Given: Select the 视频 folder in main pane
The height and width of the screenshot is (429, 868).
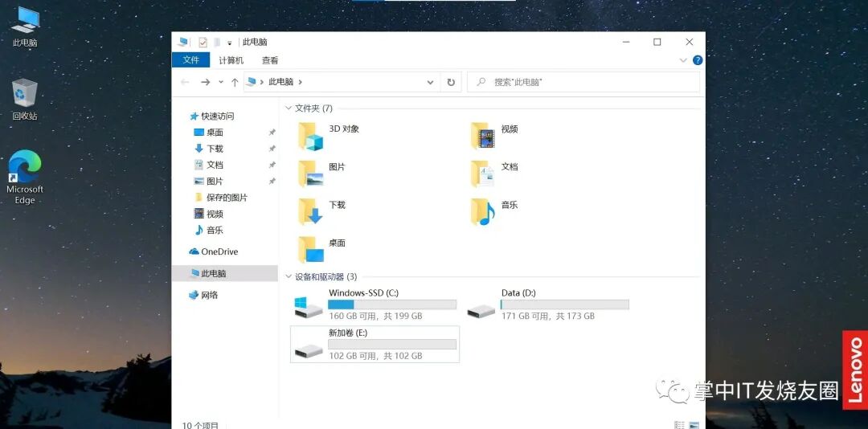Looking at the screenshot, I should 483,137.
